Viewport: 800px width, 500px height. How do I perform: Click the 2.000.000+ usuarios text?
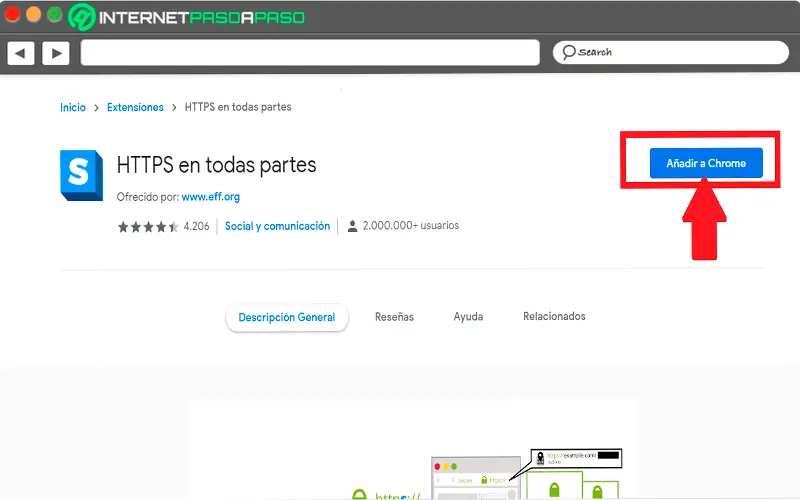coord(411,226)
